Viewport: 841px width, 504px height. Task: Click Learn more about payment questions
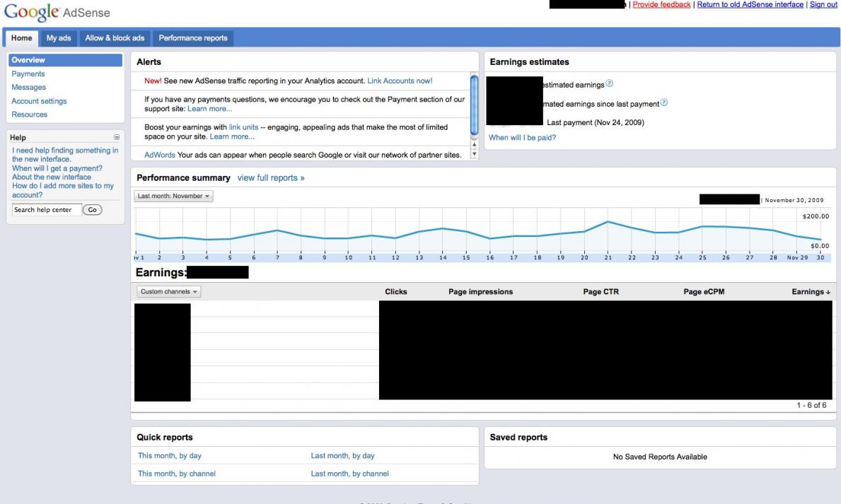tap(209, 109)
